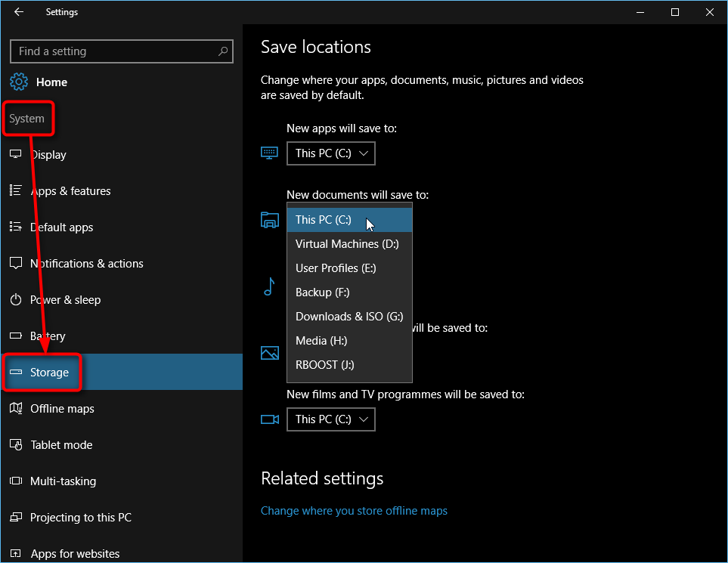Screen dimensions: 728x563
Task: Click the Notifications & actions icon
Action: pyautogui.click(x=16, y=263)
